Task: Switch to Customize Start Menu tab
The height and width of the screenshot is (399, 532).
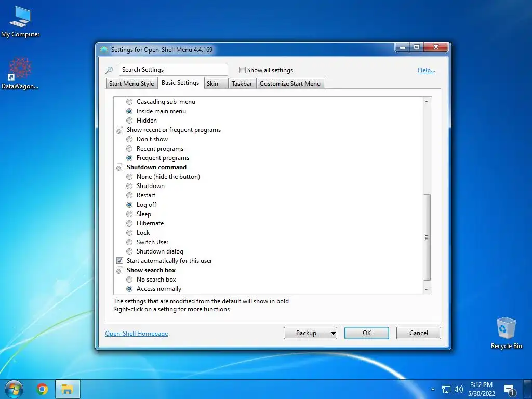Action: click(x=290, y=84)
